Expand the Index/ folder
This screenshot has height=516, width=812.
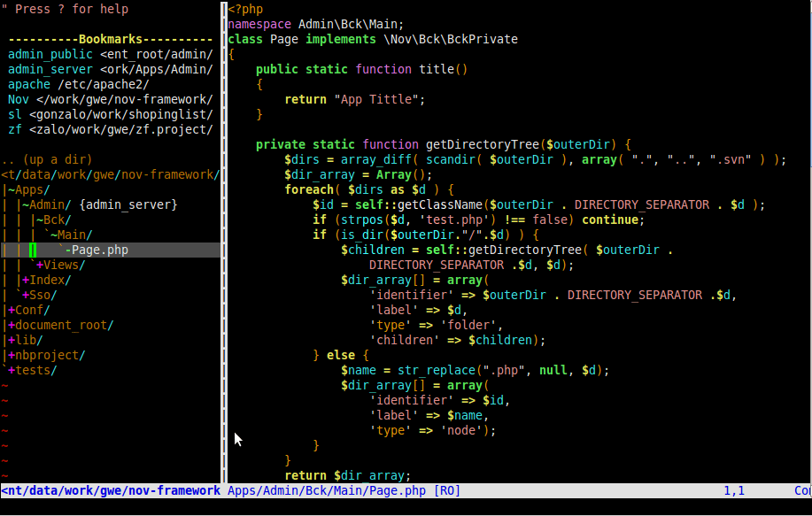47,280
